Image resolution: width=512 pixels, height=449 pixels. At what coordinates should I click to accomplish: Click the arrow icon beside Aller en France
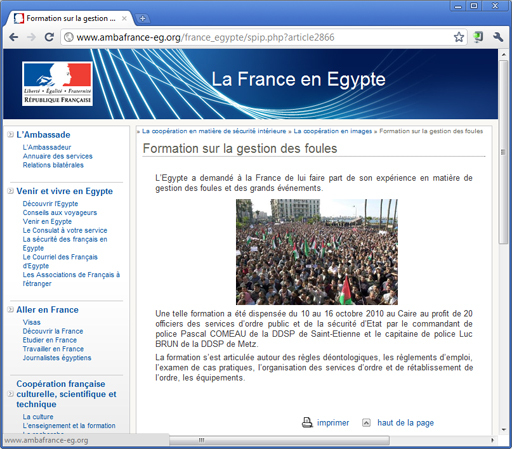[11, 310]
